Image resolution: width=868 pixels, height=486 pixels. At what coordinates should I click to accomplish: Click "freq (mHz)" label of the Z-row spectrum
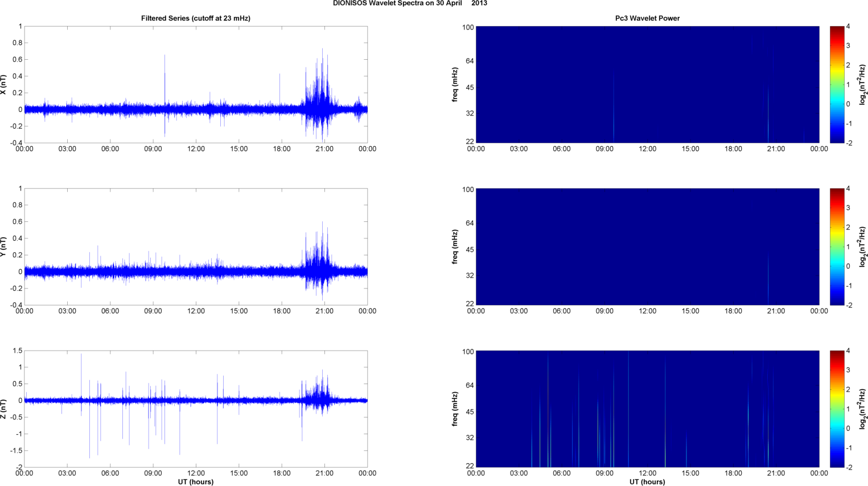point(455,409)
